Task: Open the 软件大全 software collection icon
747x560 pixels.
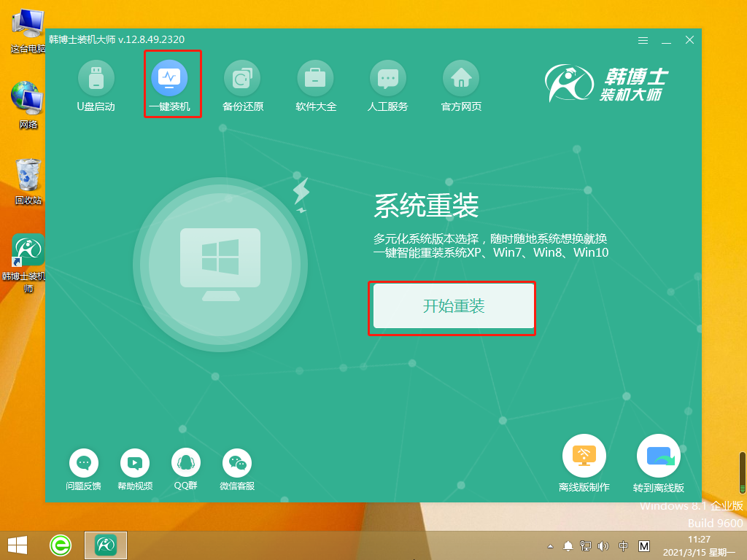Action: (315, 79)
